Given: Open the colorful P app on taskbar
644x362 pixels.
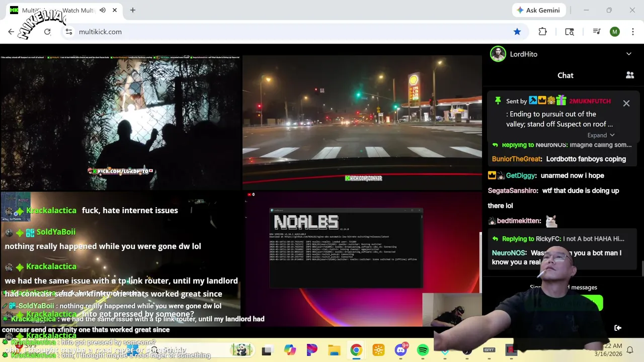Looking at the screenshot, I should [312, 350].
